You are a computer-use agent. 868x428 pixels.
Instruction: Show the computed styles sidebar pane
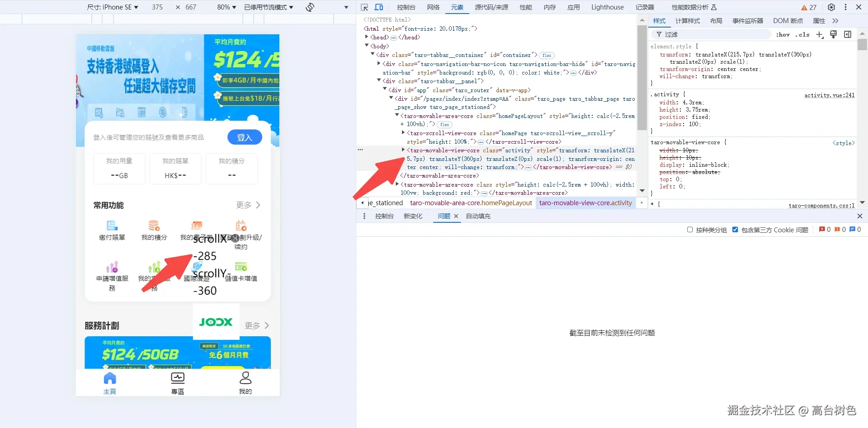[848, 34]
